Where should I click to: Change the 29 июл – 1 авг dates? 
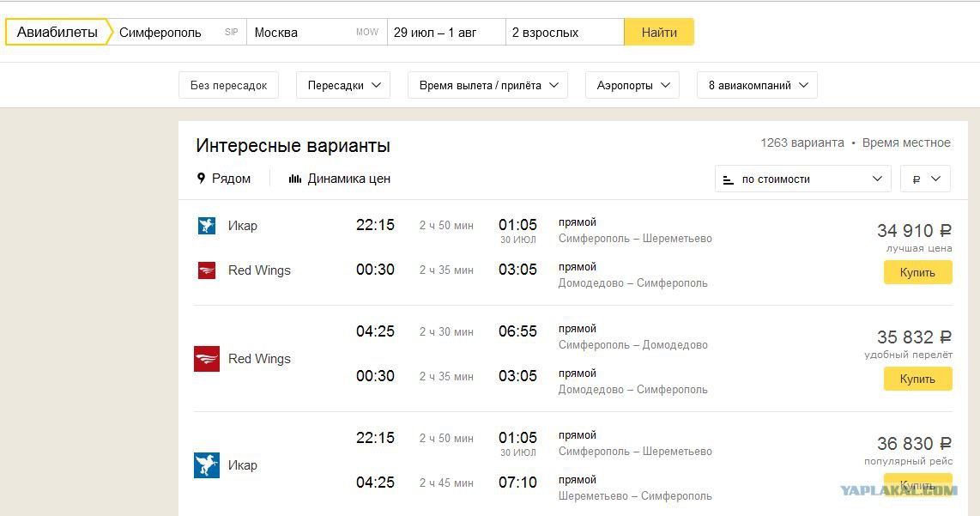coord(446,32)
